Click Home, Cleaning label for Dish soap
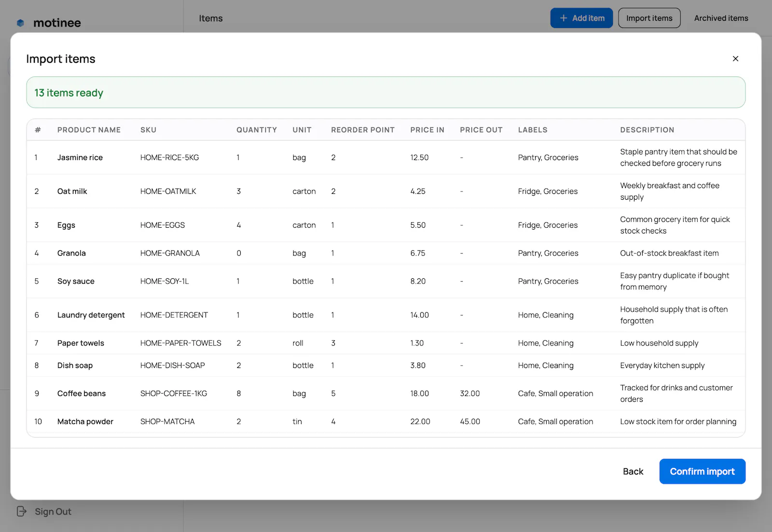Viewport: 772px width, 532px height. 546,366
